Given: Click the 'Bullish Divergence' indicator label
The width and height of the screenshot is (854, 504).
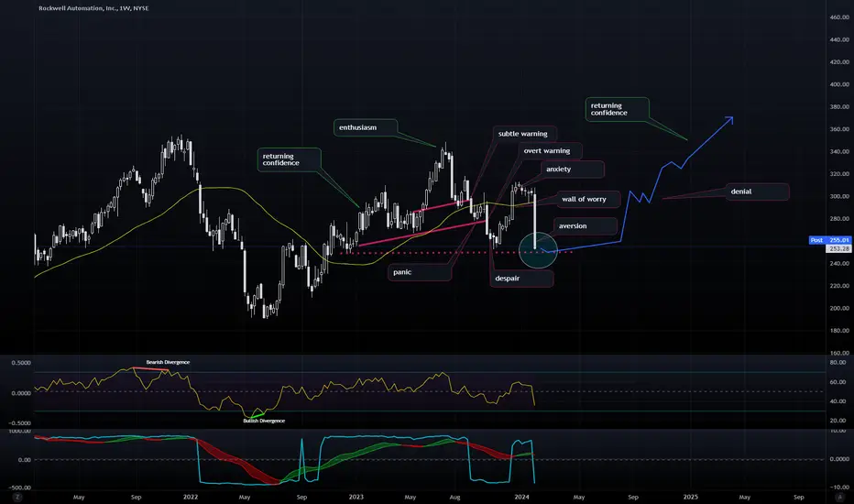Looking at the screenshot, I should point(264,421).
